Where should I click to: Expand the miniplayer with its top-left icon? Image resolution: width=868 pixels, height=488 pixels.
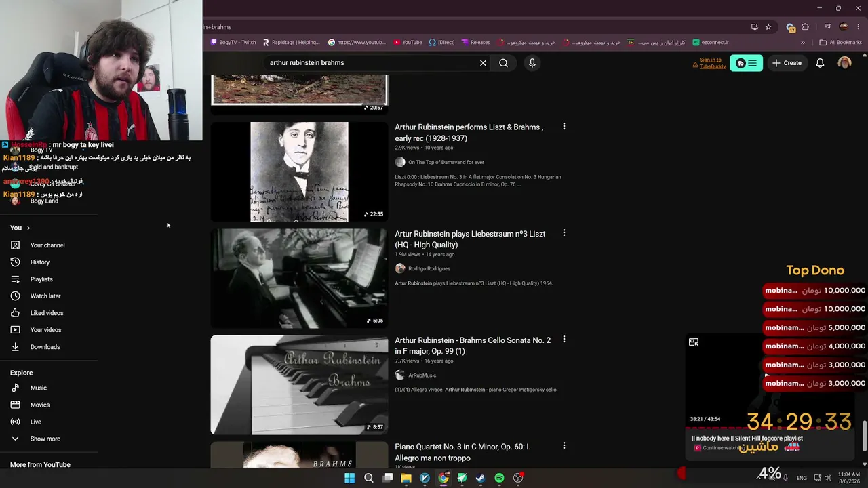[x=694, y=342]
